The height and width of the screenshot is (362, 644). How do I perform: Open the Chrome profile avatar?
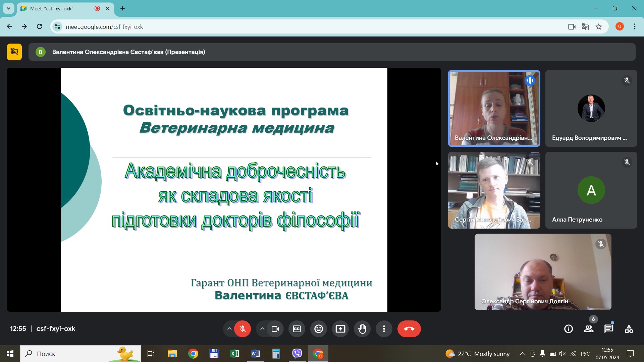620,26
